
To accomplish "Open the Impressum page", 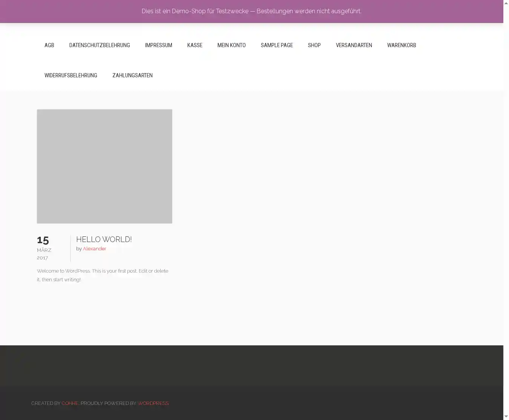I will [158, 45].
